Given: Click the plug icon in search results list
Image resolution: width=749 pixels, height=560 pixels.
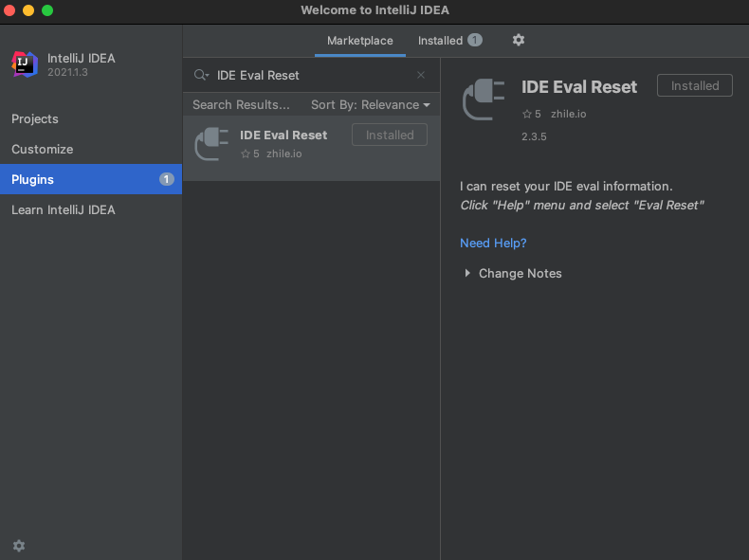Looking at the screenshot, I should (x=211, y=143).
